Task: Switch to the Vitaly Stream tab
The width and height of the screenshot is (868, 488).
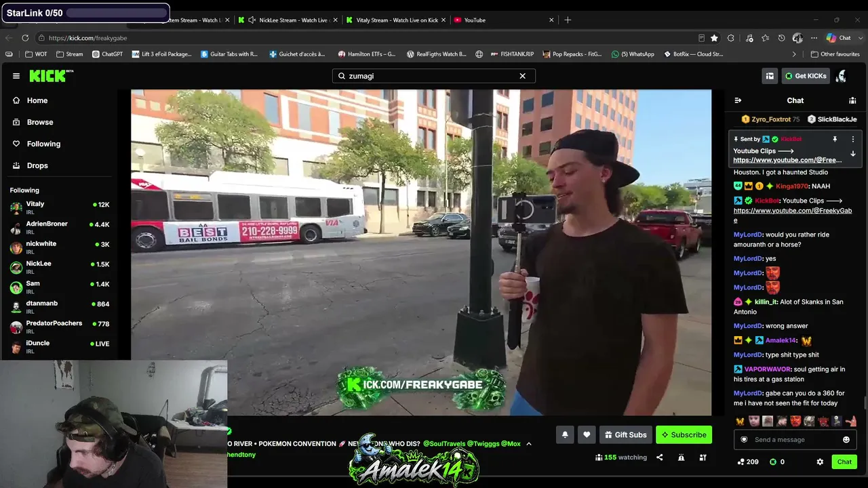Action: (395, 20)
